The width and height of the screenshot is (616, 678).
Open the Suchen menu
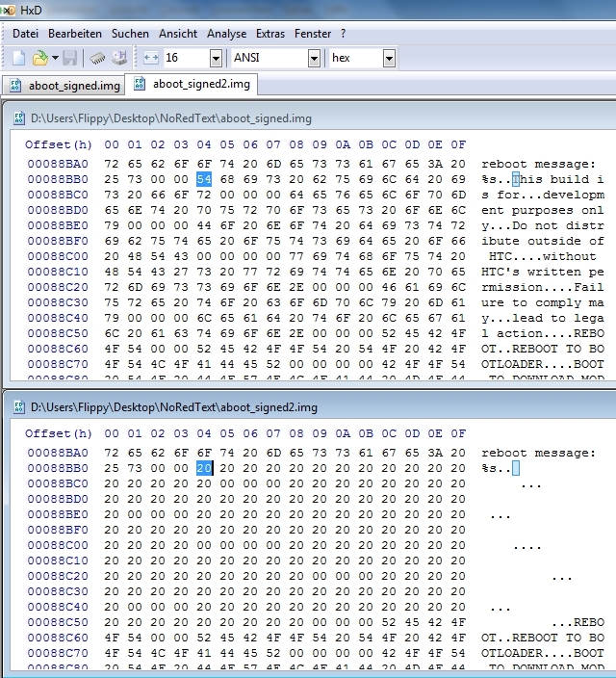click(x=130, y=33)
